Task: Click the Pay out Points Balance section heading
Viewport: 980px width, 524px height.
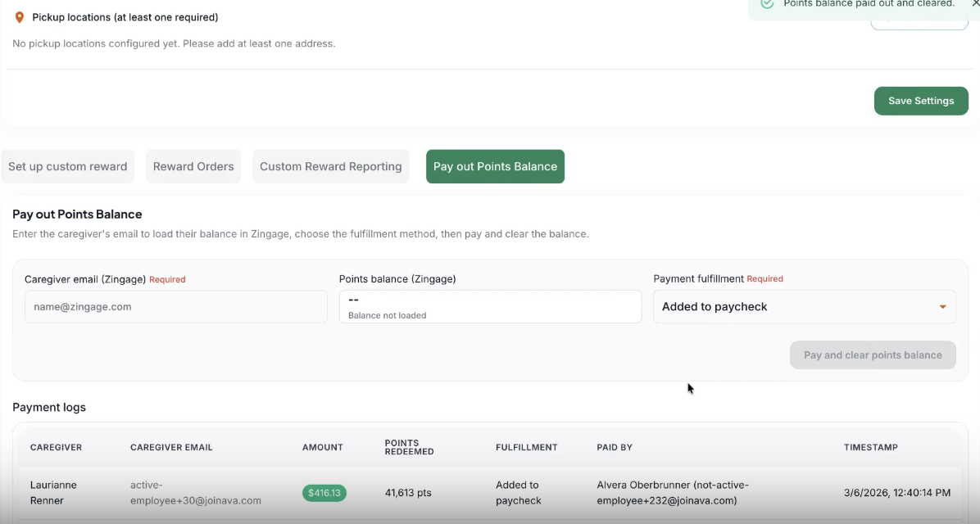Action: tap(78, 215)
